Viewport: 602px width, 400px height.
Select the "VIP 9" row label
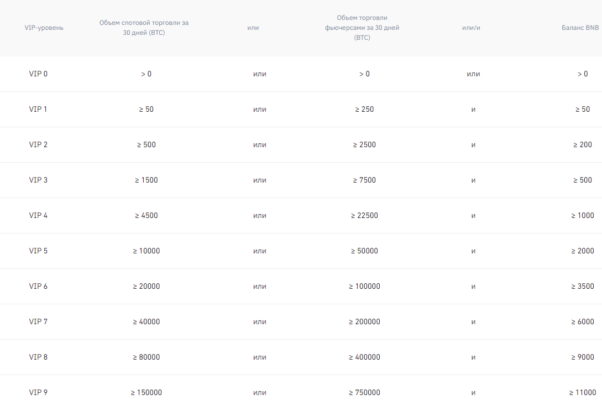[38, 392]
